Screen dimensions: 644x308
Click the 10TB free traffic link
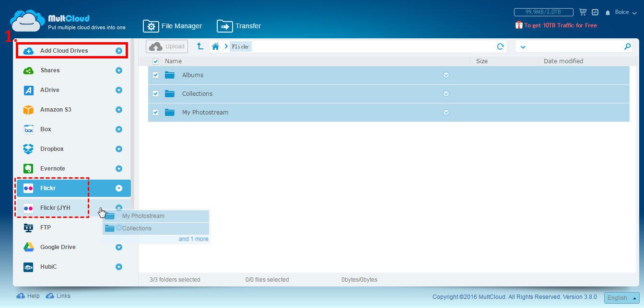560,25
